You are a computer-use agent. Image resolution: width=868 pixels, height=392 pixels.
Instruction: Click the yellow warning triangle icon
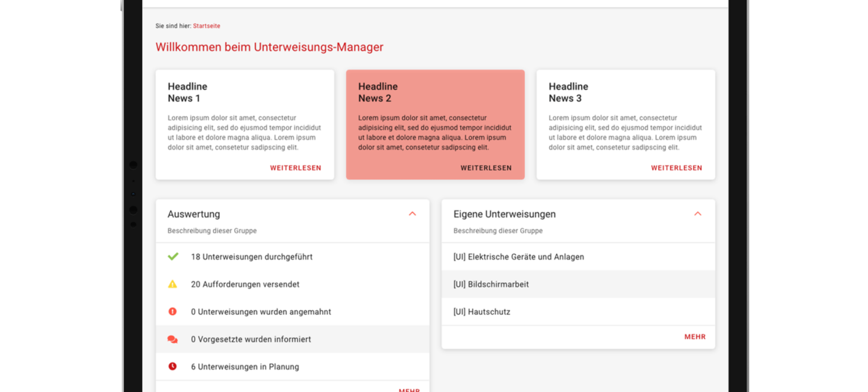point(172,284)
